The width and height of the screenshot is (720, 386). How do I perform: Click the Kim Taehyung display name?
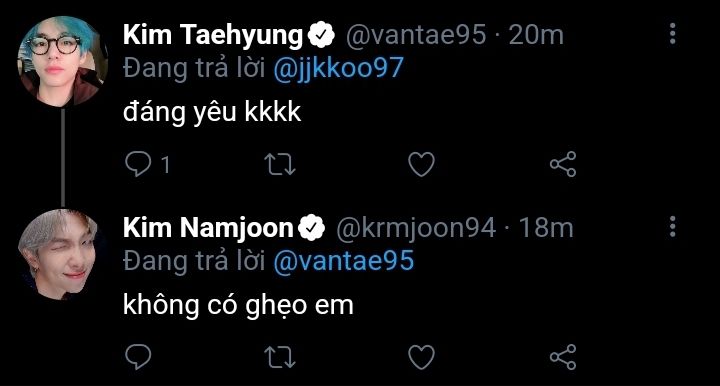tap(213, 35)
